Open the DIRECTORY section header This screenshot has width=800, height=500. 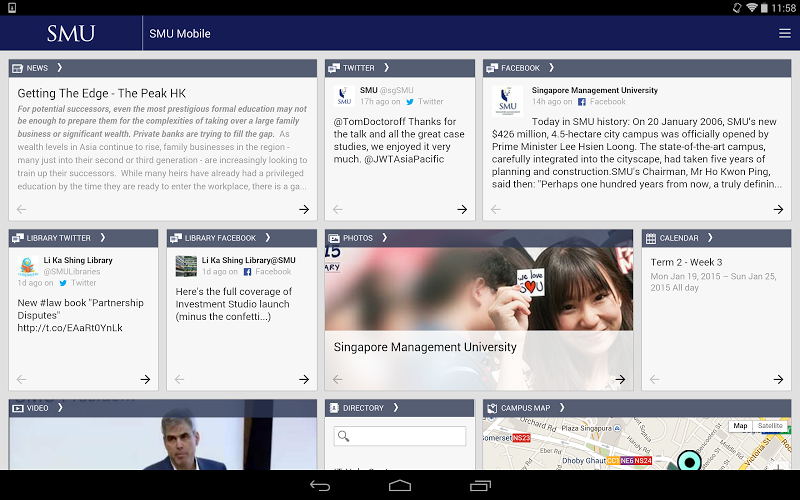(400, 408)
